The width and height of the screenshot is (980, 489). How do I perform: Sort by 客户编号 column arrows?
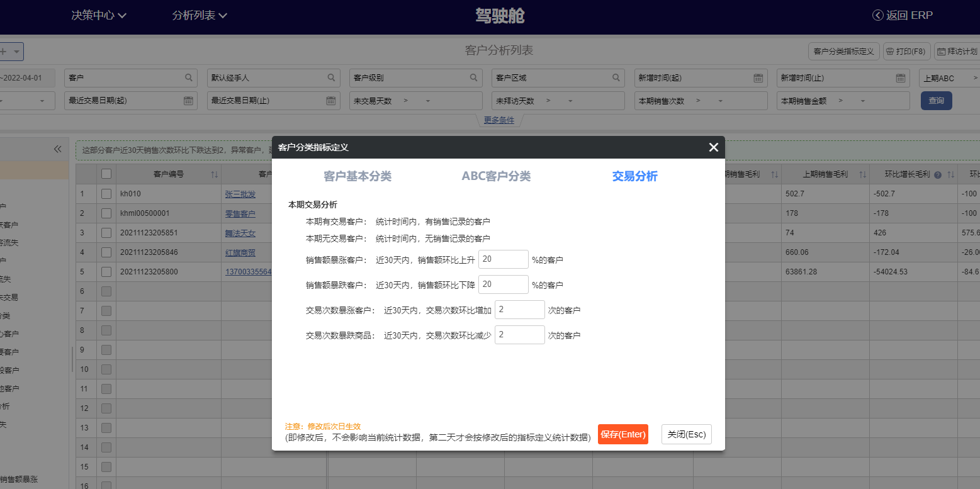coord(214,174)
